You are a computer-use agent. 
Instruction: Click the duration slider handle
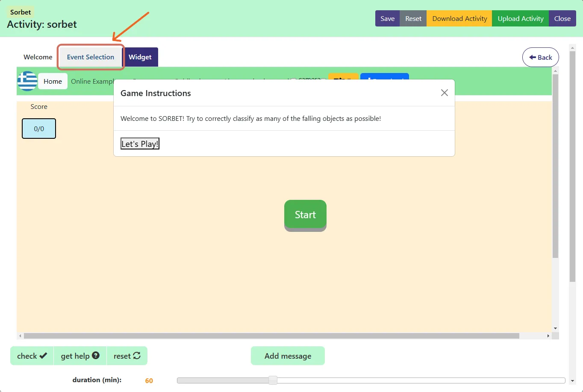273,380
